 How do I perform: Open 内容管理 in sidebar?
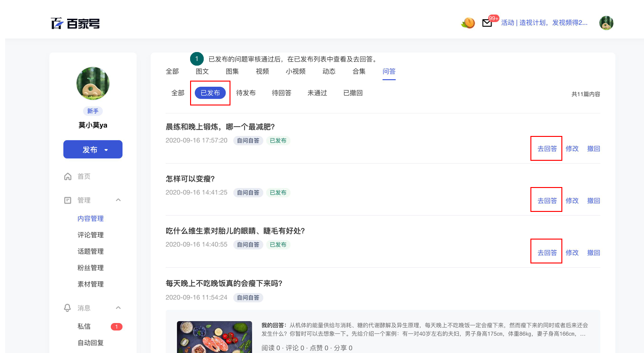91,218
